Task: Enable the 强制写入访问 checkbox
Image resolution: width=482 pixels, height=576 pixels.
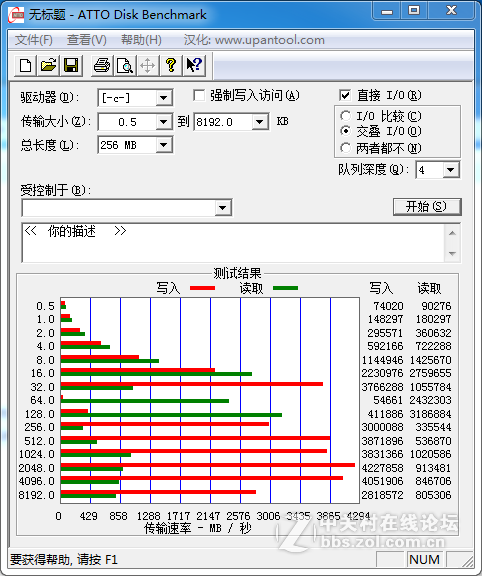Action: pyautogui.click(x=199, y=96)
